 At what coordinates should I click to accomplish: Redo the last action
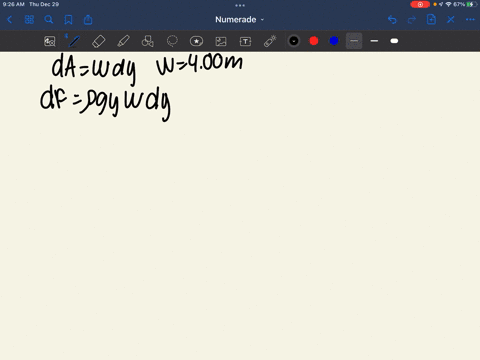click(x=412, y=20)
